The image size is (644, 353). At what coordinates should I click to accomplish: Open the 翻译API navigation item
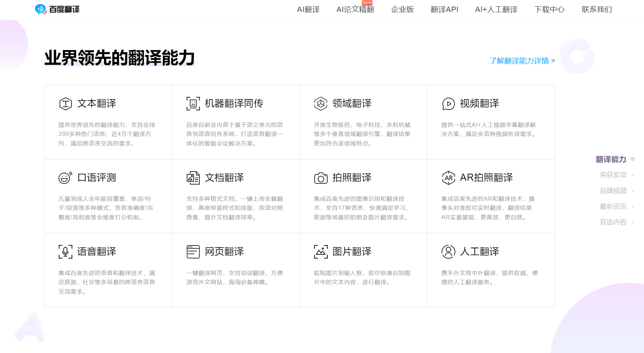tap(444, 9)
